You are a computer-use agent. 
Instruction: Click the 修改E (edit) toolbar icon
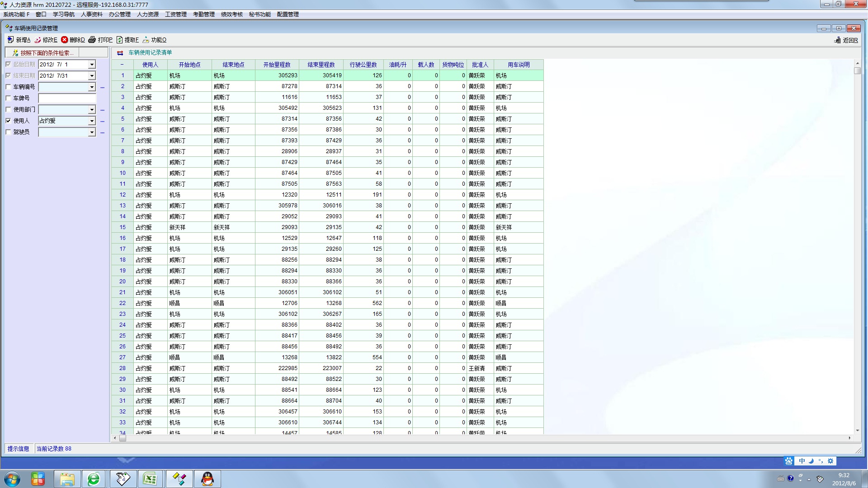[x=38, y=40]
